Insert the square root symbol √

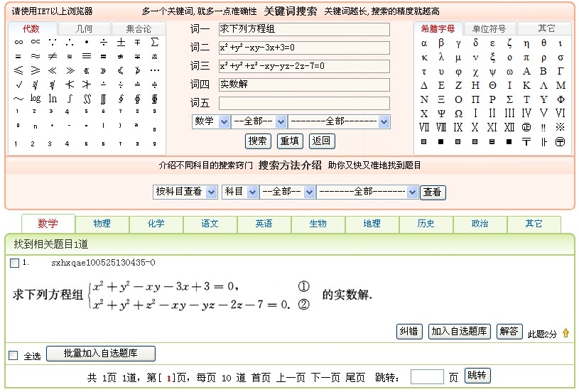[x=18, y=85]
